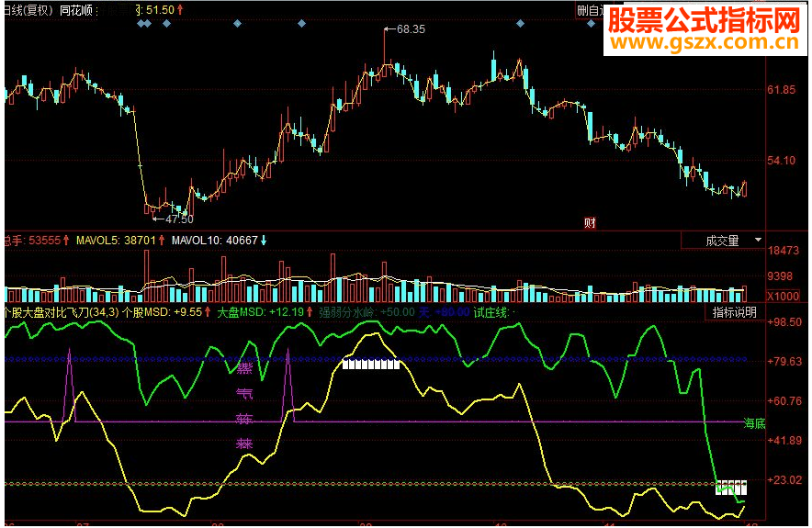This screenshot has width=812, height=528.
Task: Click the 指标说明 button
Action: tap(734, 312)
